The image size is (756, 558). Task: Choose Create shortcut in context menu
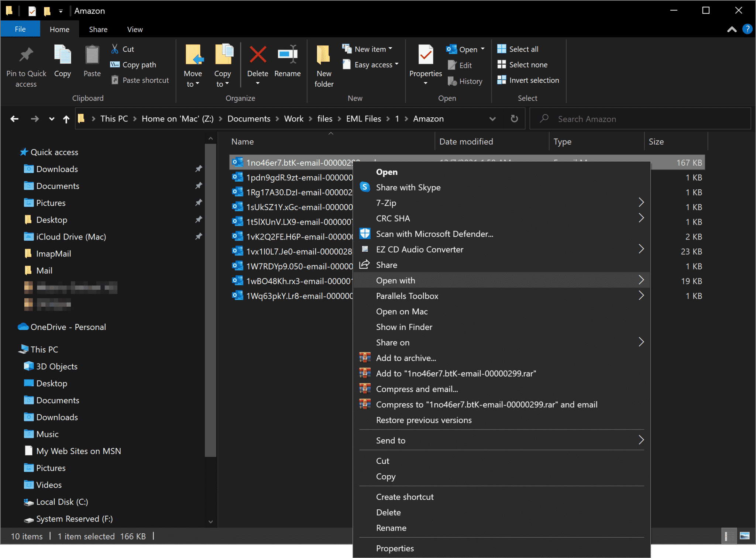point(502,496)
